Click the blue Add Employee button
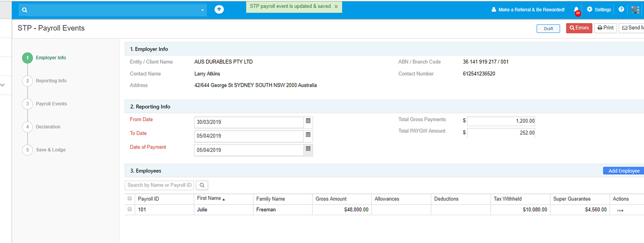This screenshot has height=243, width=644. tap(624, 171)
